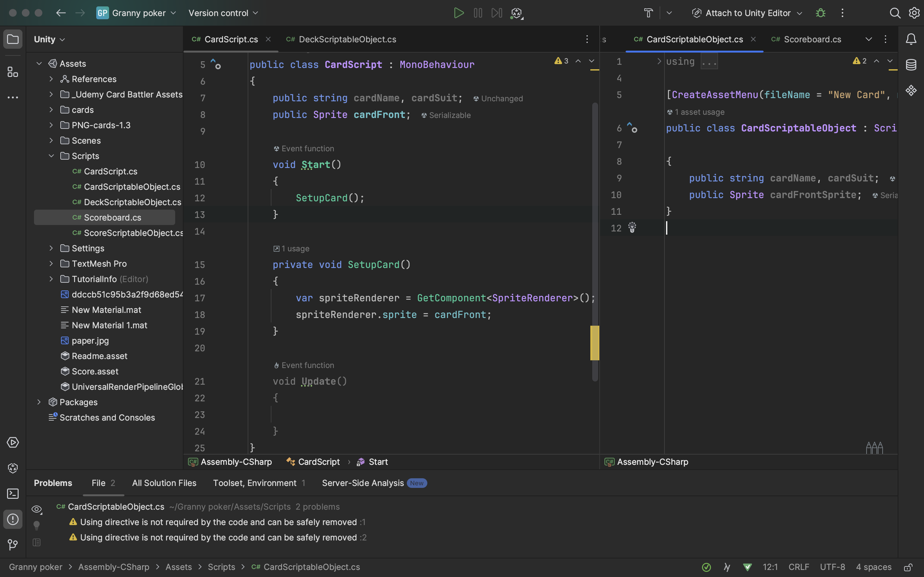
Task: Open the Notifications bell icon
Action: (911, 39)
